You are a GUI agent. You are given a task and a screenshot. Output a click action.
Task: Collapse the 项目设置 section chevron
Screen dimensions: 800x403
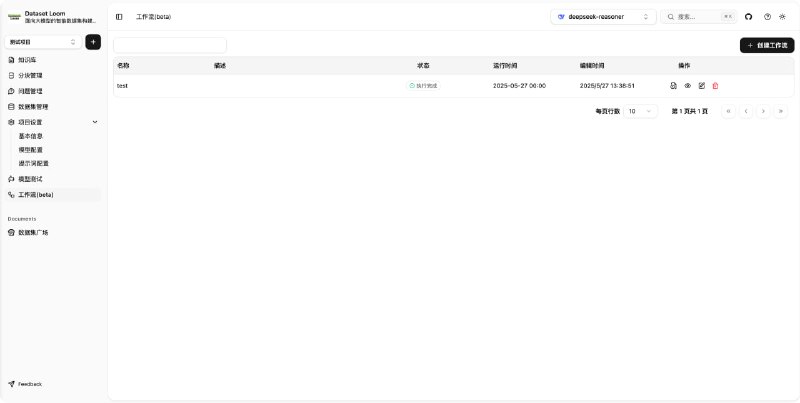95,122
